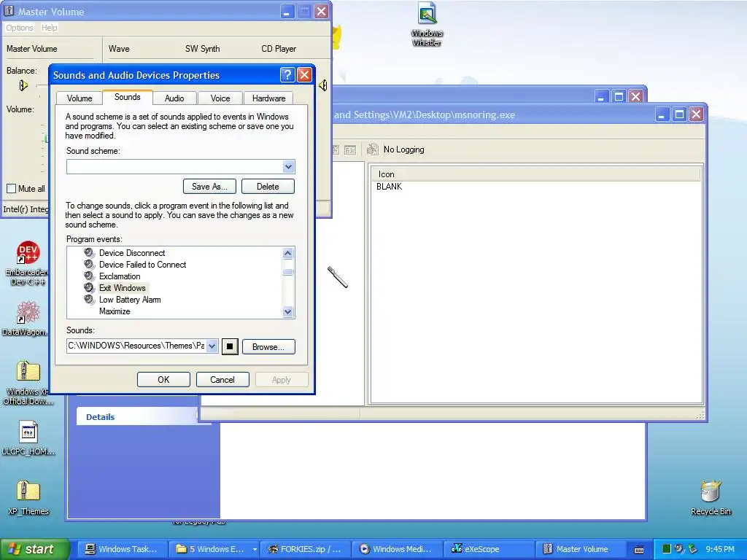Screen dimensions: 747x560
Task: Select the Exit Windows event
Action: [x=123, y=287]
